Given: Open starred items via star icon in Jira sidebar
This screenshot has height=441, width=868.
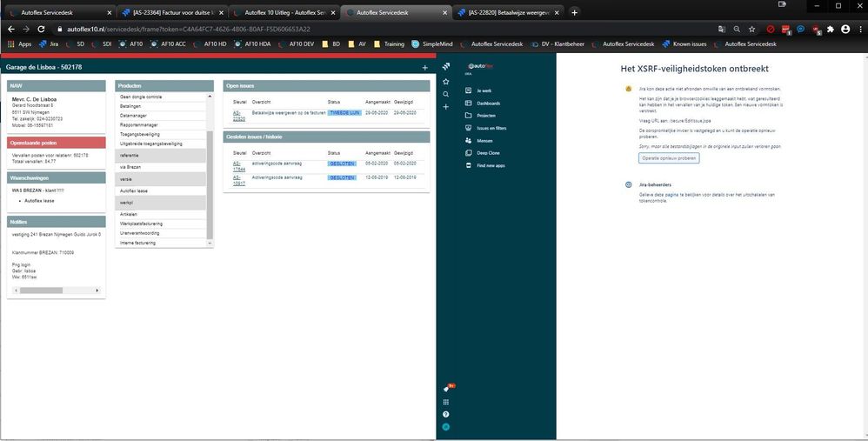Looking at the screenshot, I should (x=445, y=82).
